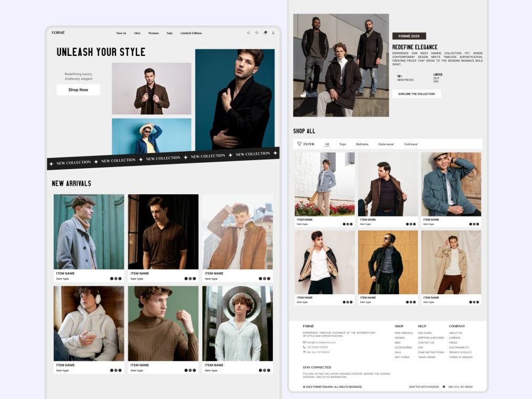This screenshot has width=532, height=399.
Task: Click the Accessories footer link
Action: pos(403,347)
